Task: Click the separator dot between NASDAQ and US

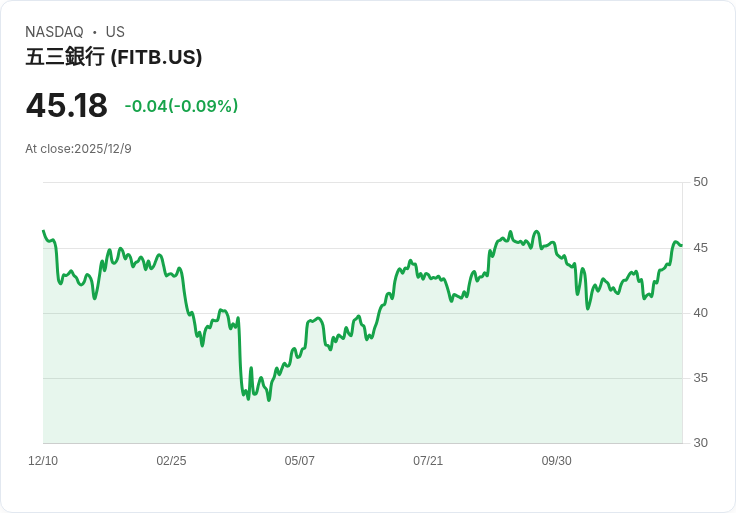Action: tap(94, 32)
